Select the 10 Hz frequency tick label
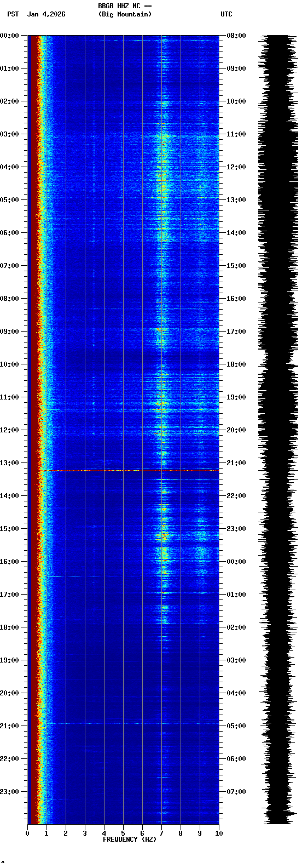The height and width of the screenshot is (868, 302). [x=219, y=833]
